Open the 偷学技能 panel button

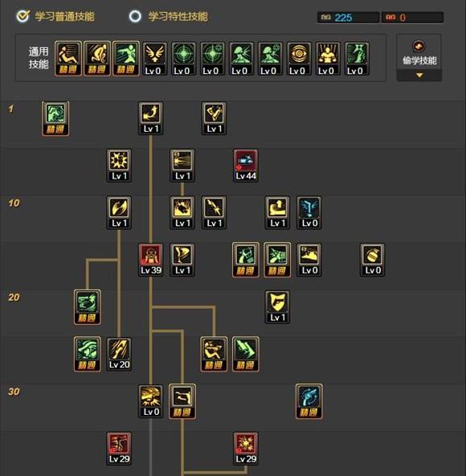coord(419,53)
